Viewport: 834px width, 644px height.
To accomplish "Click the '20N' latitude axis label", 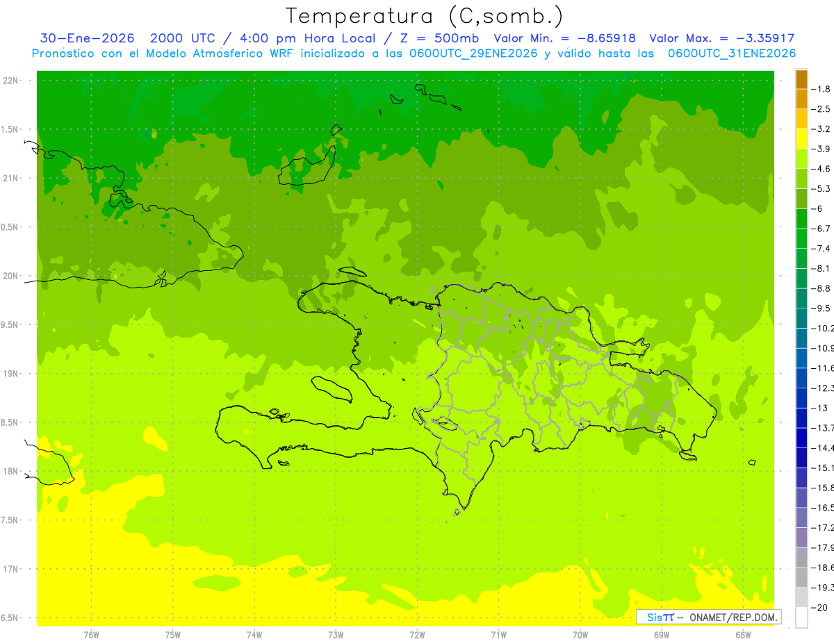I will coord(10,276).
